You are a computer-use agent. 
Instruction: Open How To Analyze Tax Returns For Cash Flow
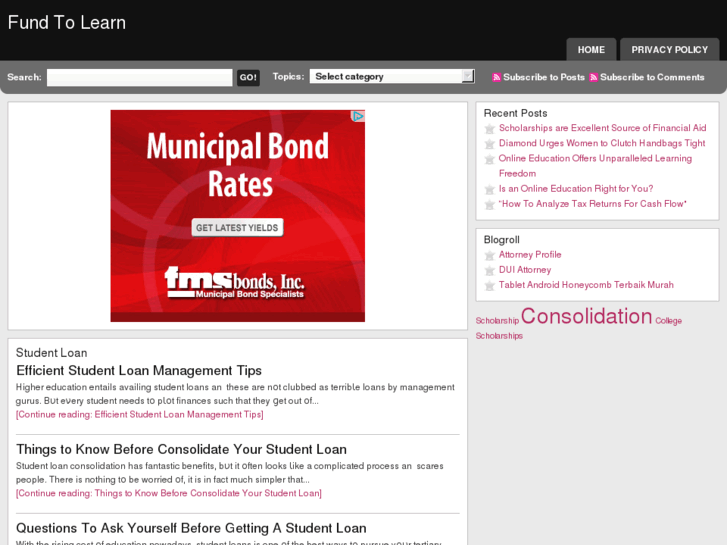593,204
